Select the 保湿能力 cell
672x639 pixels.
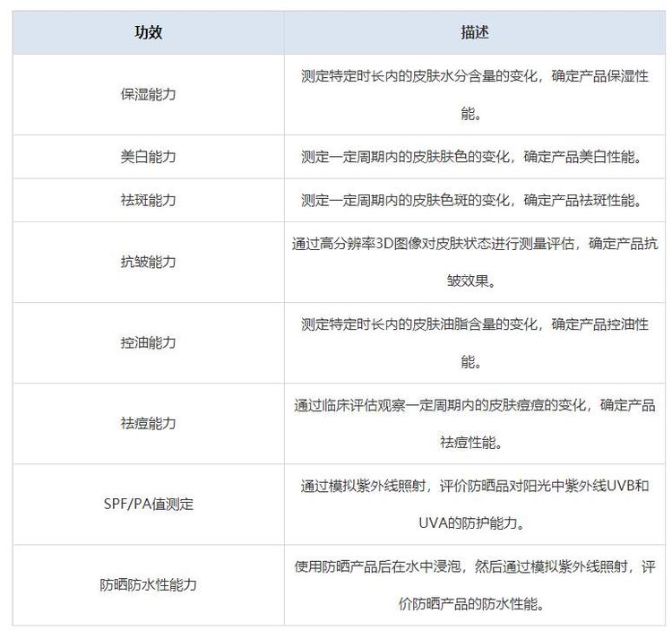point(149,94)
